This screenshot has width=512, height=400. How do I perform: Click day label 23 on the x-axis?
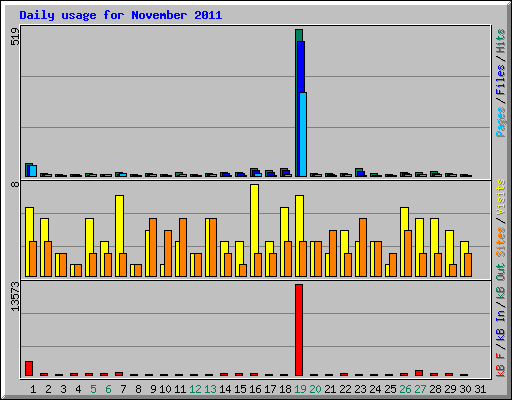tap(360, 389)
